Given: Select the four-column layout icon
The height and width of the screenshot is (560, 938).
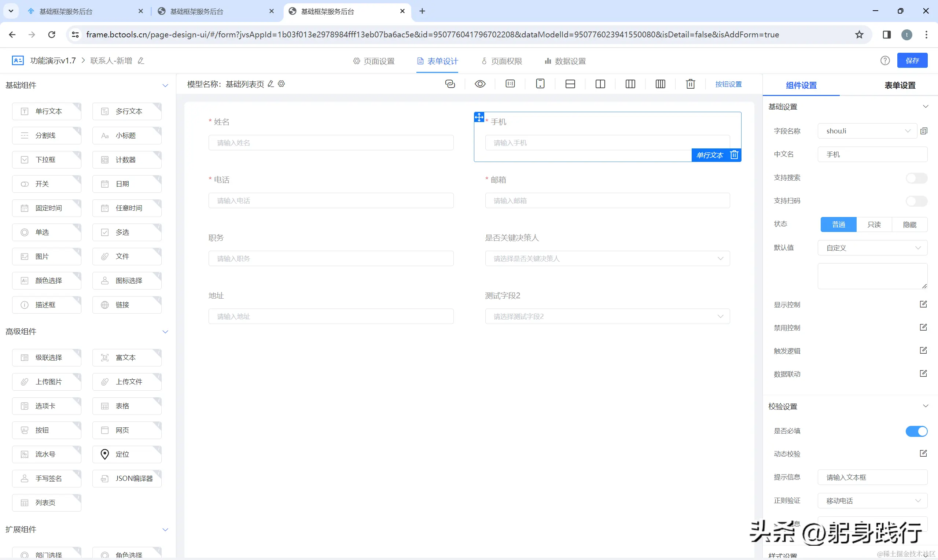Looking at the screenshot, I should click(x=660, y=84).
